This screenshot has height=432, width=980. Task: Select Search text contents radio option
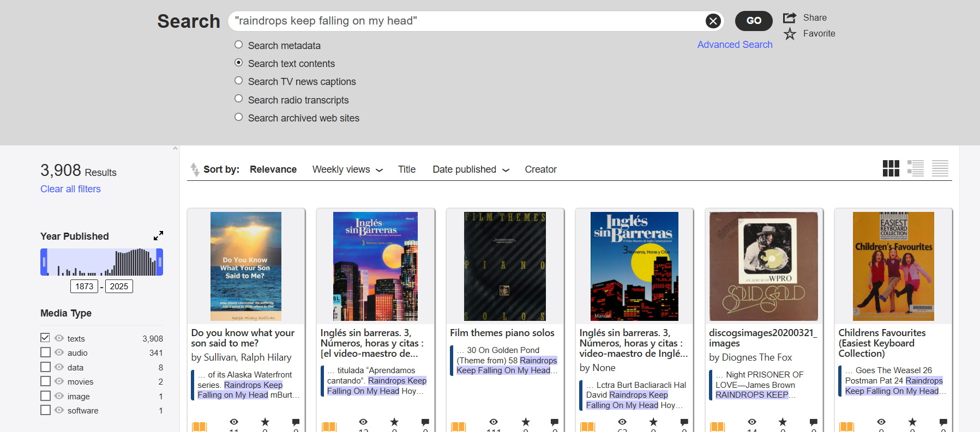(x=238, y=63)
